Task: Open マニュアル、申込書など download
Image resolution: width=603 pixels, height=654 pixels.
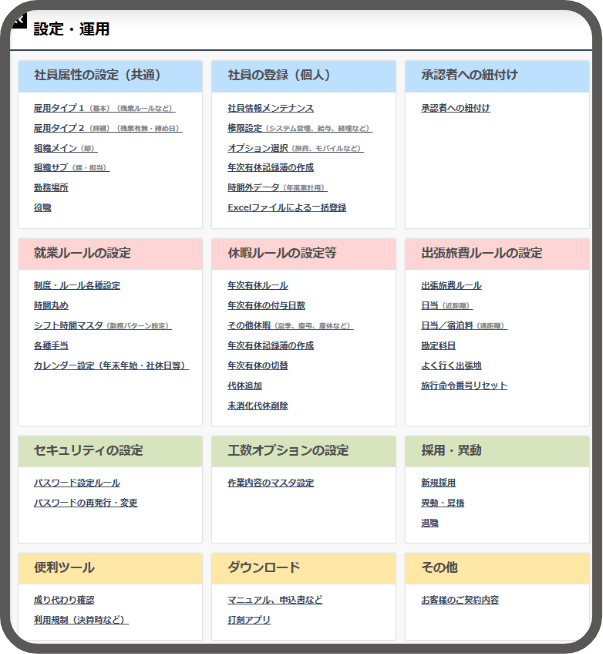Action: (275, 600)
